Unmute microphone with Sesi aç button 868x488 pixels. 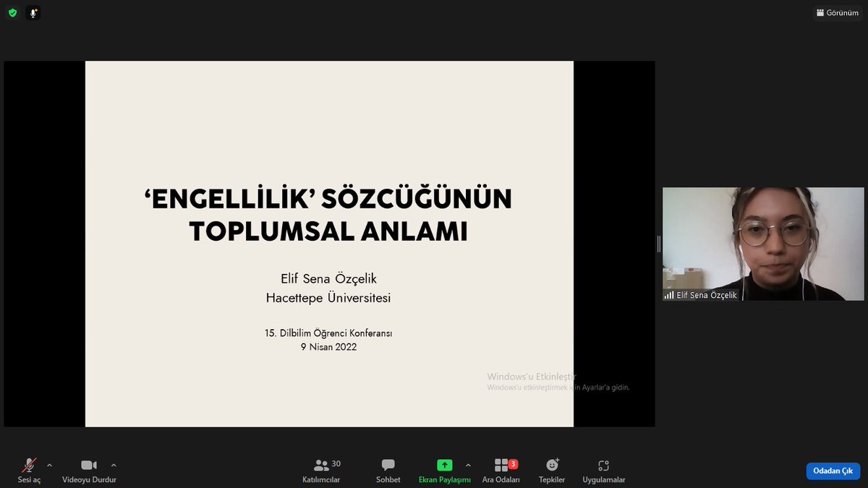(x=30, y=471)
